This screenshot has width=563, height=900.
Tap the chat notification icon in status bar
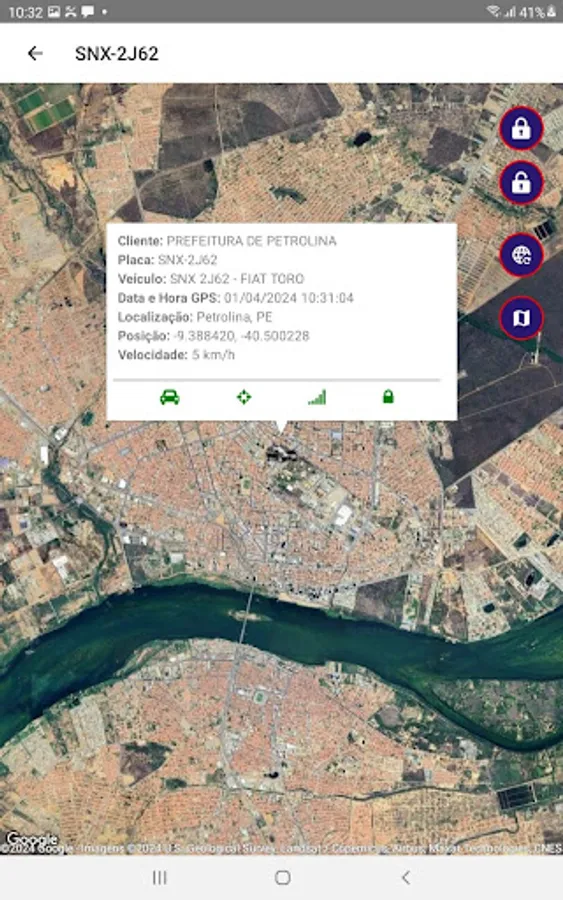tap(87, 11)
